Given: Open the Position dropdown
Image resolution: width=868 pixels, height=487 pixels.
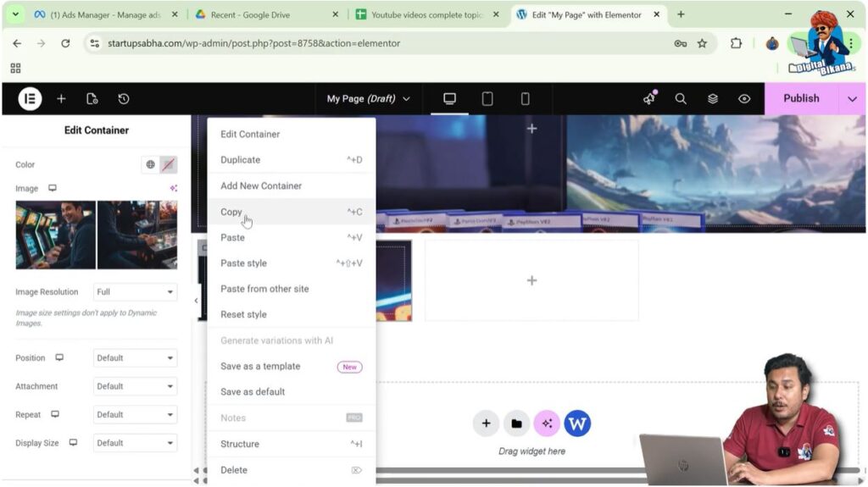Looking at the screenshot, I should pyautogui.click(x=135, y=358).
